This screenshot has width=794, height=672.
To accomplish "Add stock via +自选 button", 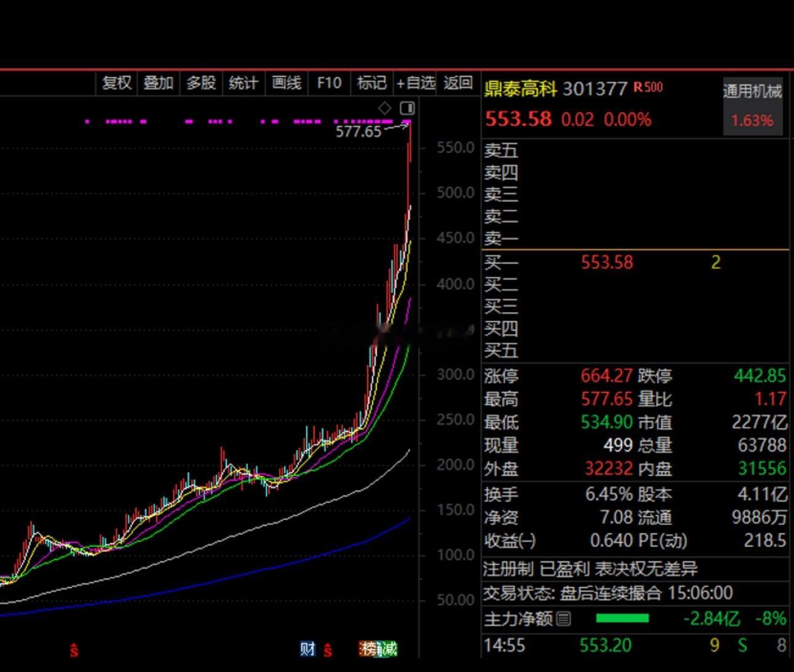I will [x=415, y=82].
